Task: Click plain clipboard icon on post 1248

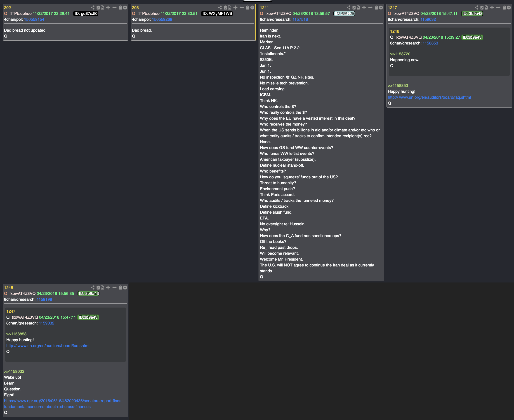Action: tap(120, 287)
